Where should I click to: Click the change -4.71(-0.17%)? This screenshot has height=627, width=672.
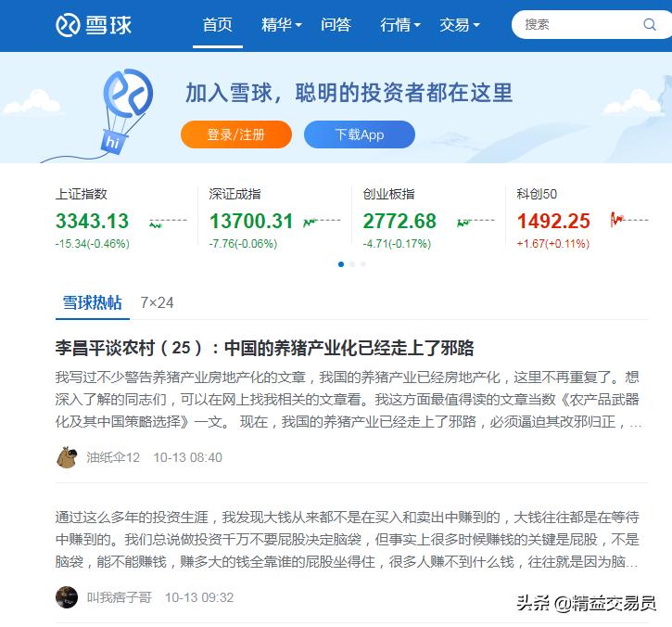coord(398,244)
